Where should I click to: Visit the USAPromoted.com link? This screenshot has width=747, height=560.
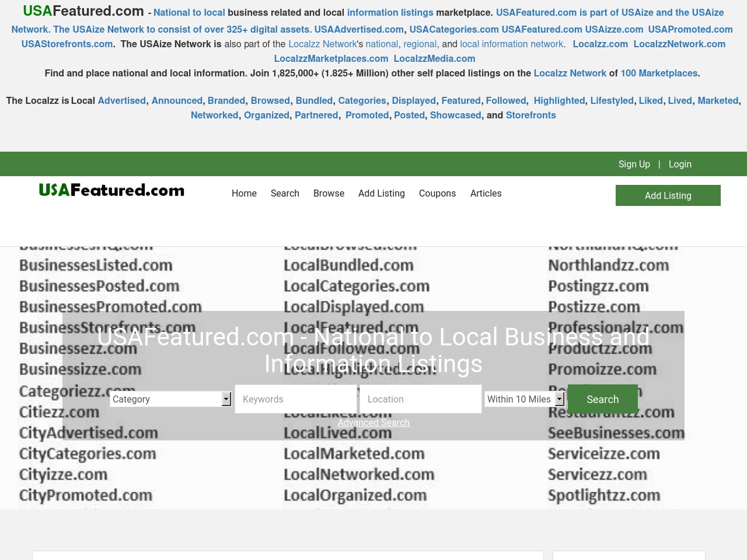click(690, 29)
